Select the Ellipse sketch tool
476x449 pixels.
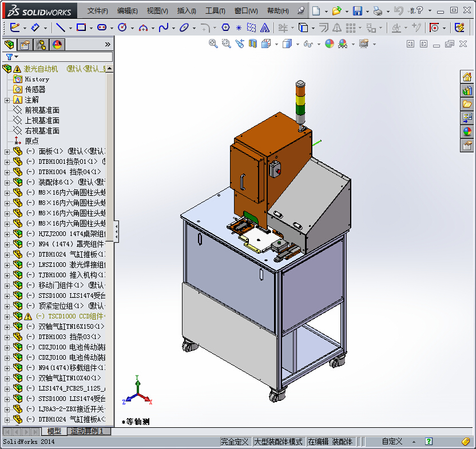click(184, 27)
